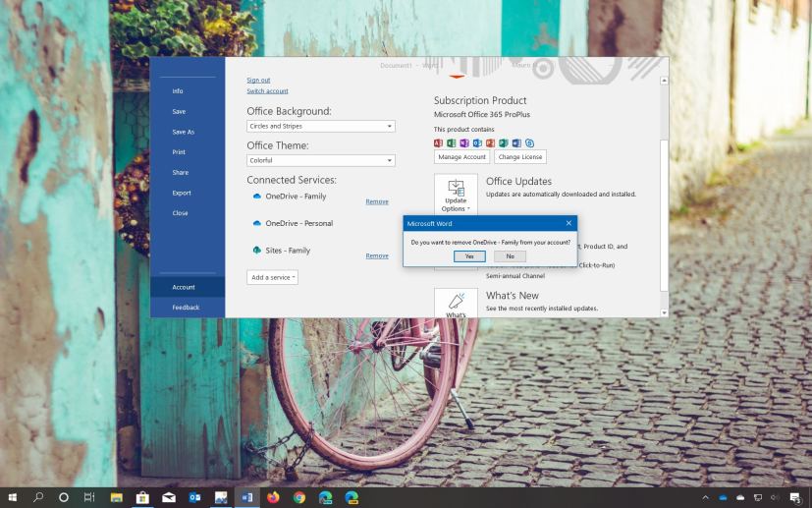The image size is (812, 508).
Task: Click the OneNote icon in product list
Action: pyautogui.click(x=464, y=143)
